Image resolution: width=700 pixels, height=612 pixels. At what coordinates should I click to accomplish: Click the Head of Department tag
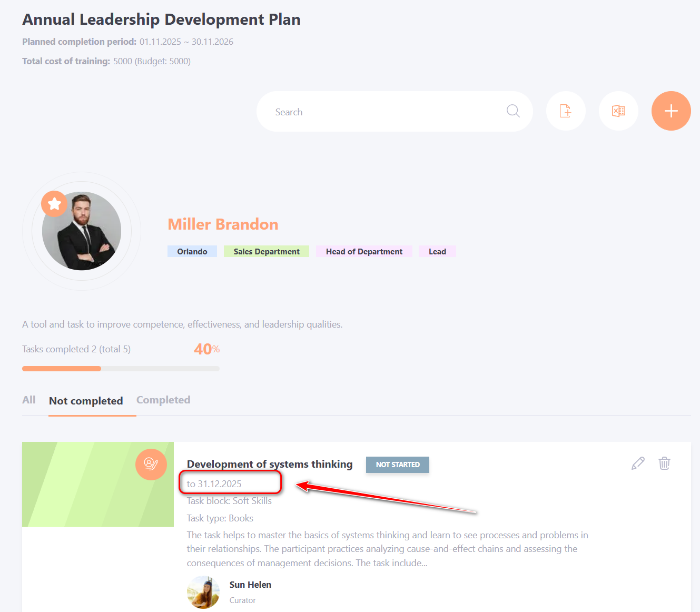tap(364, 252)
